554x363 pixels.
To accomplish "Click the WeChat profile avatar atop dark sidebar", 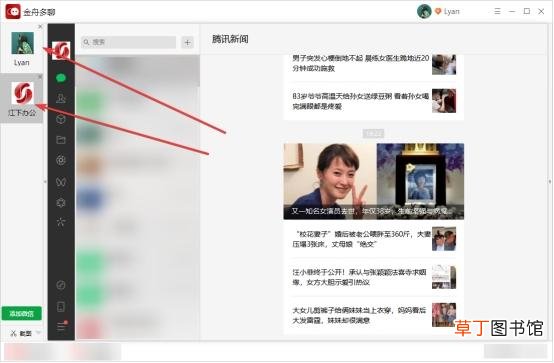I will tap(61, 51).
